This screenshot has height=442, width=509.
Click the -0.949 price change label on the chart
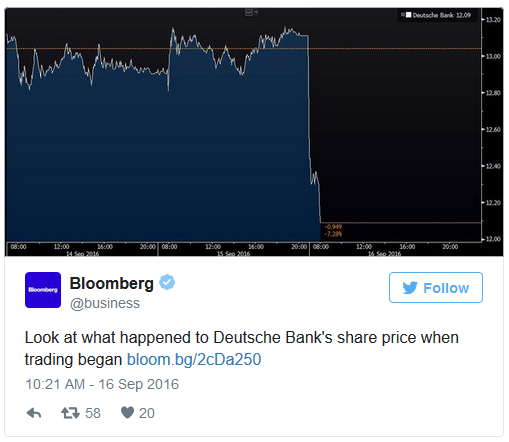tap(333, 227)
